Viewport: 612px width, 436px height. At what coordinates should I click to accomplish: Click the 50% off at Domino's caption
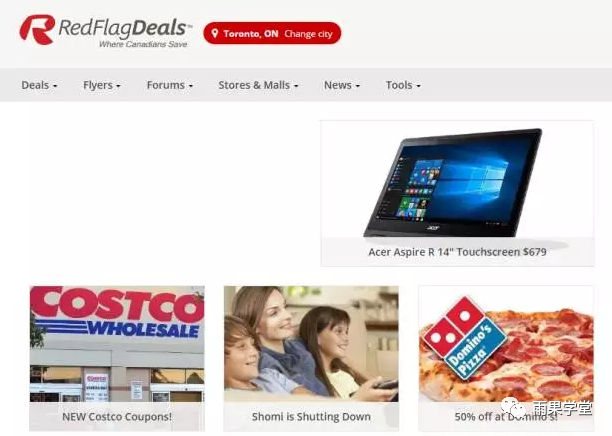tap(506, 416)
